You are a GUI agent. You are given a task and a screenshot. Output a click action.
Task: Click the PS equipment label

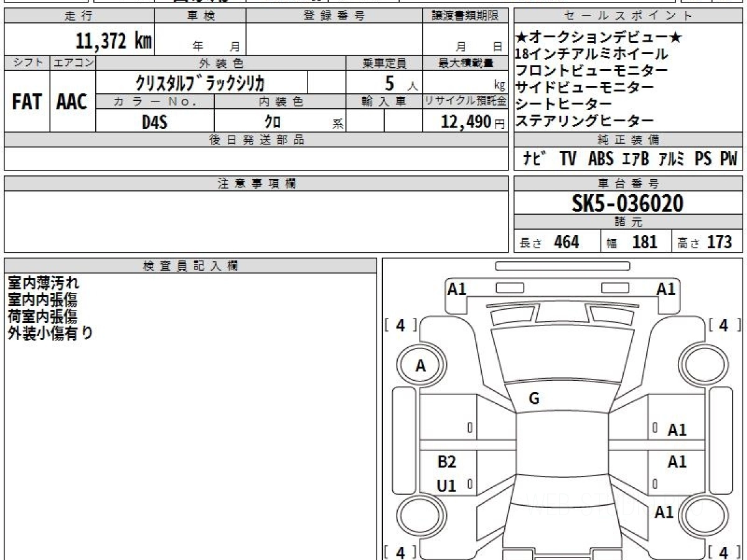[703, 159]
